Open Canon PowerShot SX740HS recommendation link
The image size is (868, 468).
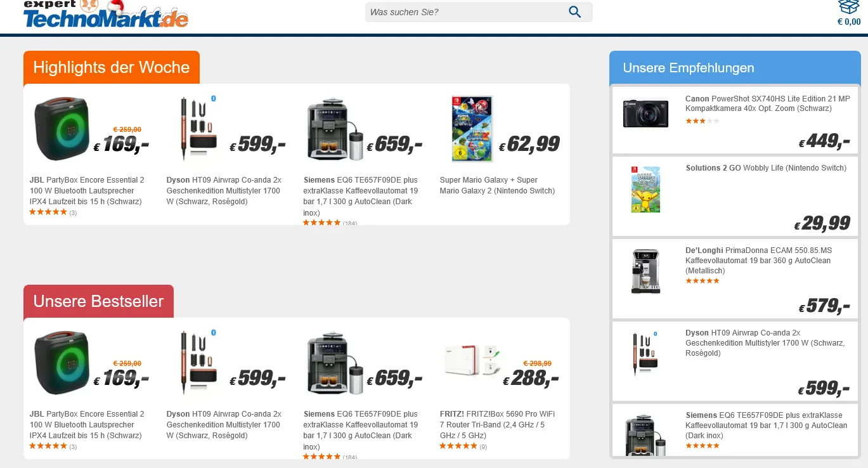tap(767, 103)
